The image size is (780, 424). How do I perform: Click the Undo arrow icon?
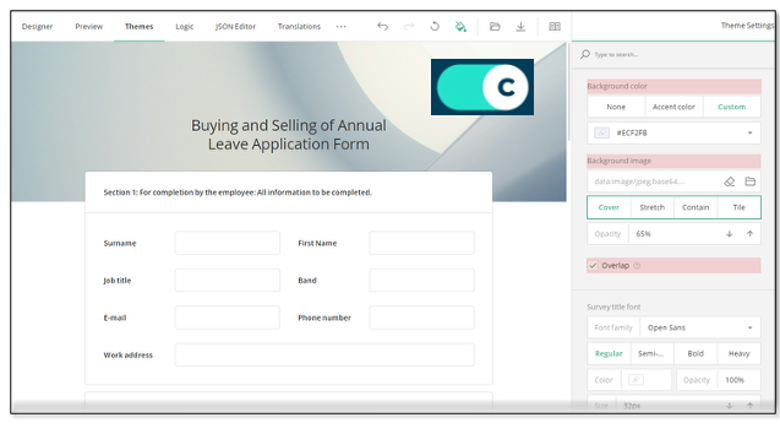(382, 26)
